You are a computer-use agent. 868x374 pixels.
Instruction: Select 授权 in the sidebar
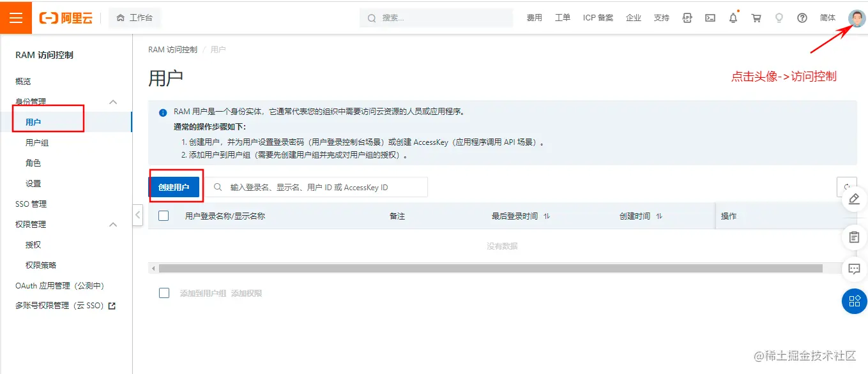tap(33, 245)
